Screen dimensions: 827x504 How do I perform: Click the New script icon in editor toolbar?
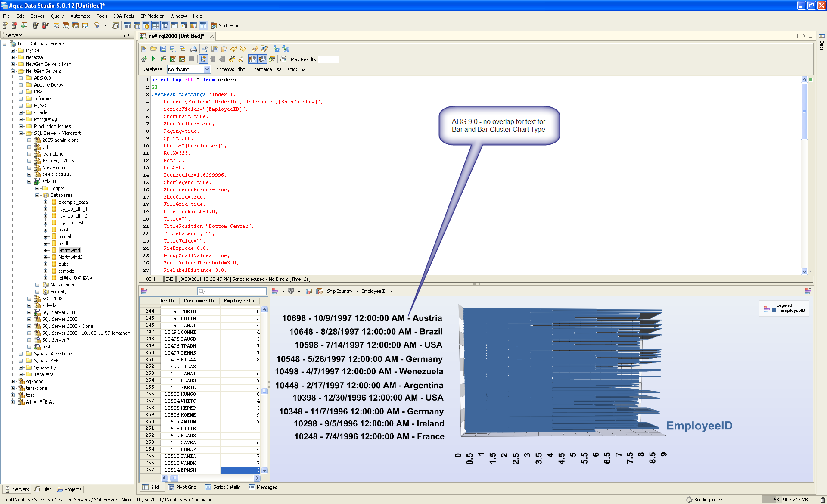click(144, 49)
